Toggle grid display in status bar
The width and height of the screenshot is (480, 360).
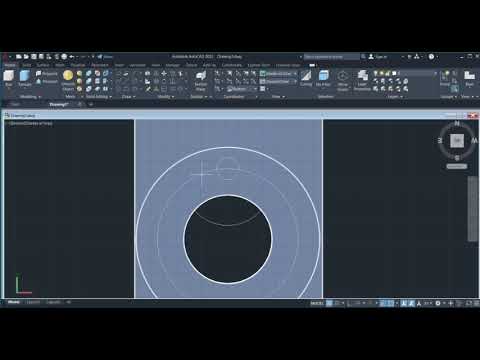329,303
